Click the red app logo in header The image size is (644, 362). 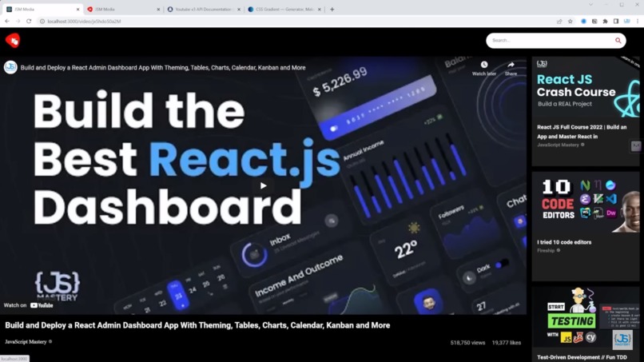pos(13,40)
